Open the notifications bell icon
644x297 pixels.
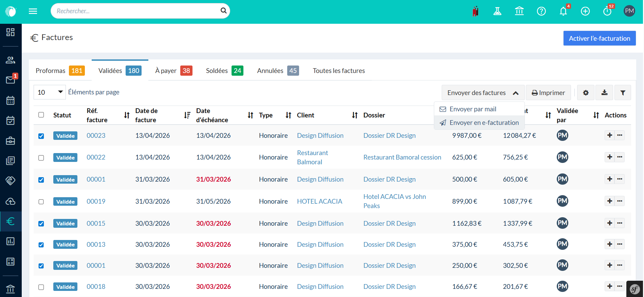pyautogui.click(x=563, y=11)
